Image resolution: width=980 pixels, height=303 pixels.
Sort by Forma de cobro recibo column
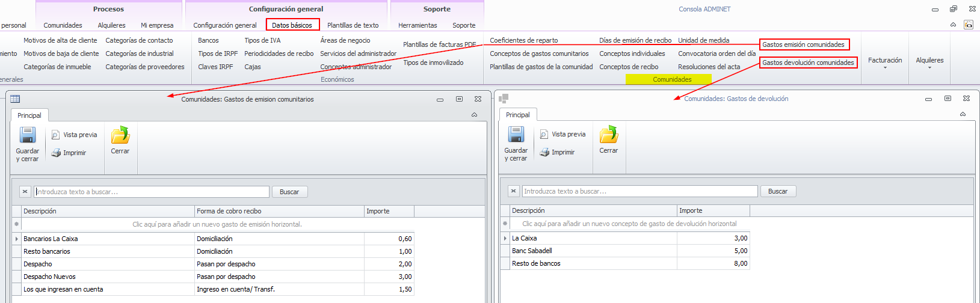pos(279,211)
